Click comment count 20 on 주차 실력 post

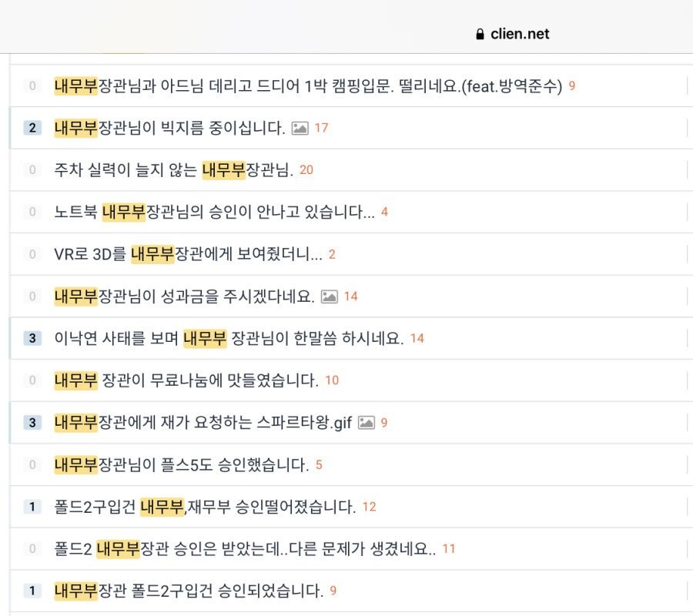pos(306,169)
